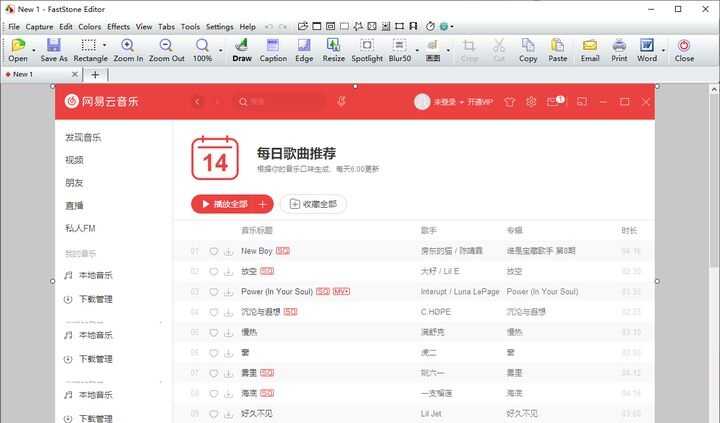Image resolution: width=720 pixels, height=423 pixels.
Task: Like Power (In Your Soul) song
Action: (x=214, y=292)
